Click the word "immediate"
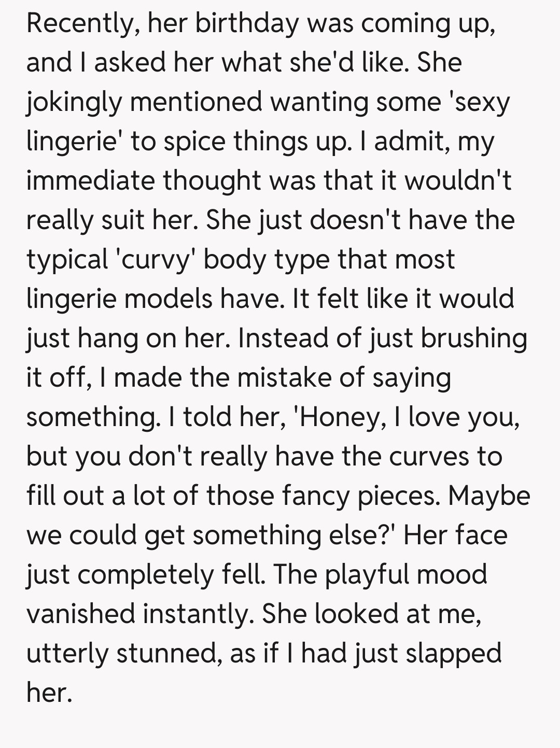560x748 pixels. coord(90,180)
